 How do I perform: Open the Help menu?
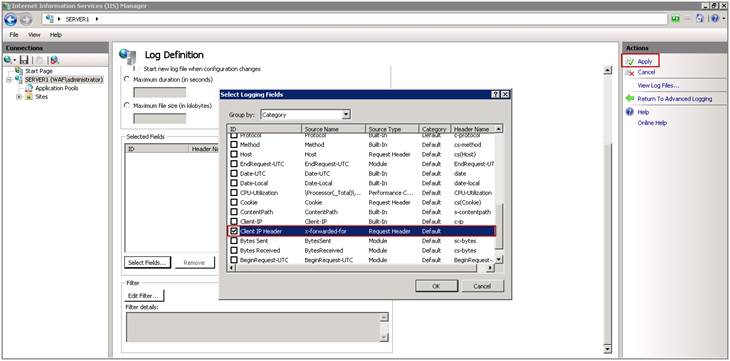click(56, 35)
